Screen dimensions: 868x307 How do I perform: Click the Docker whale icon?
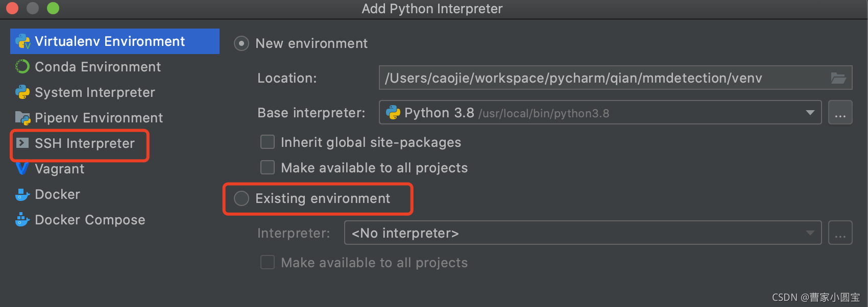tap(22, 194)
